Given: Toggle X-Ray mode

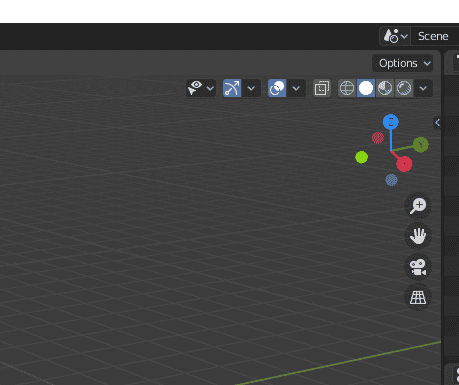Looking at the screenshot, I should (x=322, y=88).
